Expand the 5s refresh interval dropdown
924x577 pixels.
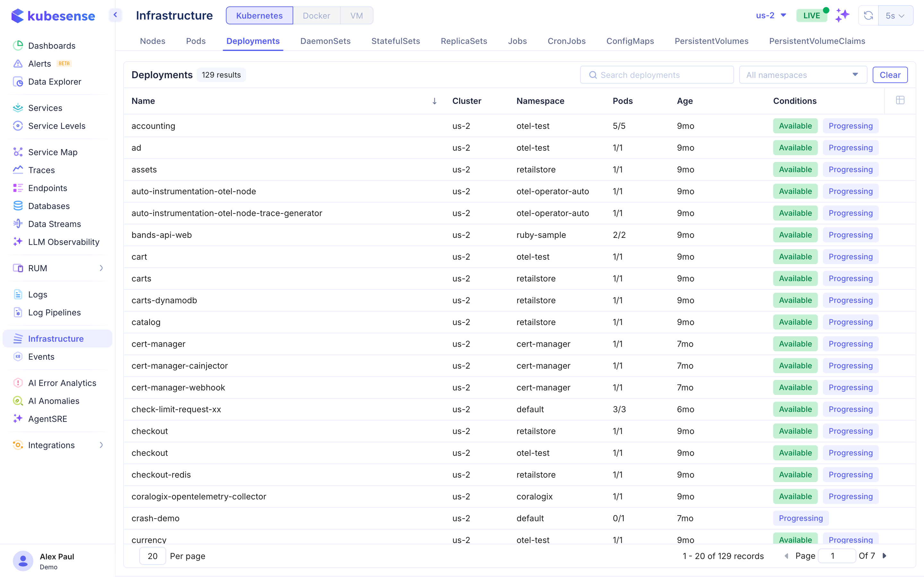click(895, 16)
